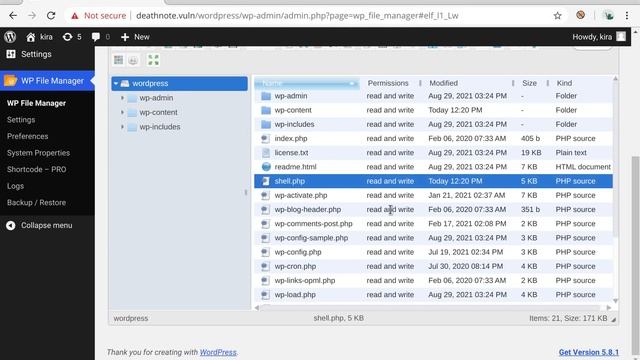Select the shell.php file name
This screenshot has height=360, width=640.
point(290,181)
